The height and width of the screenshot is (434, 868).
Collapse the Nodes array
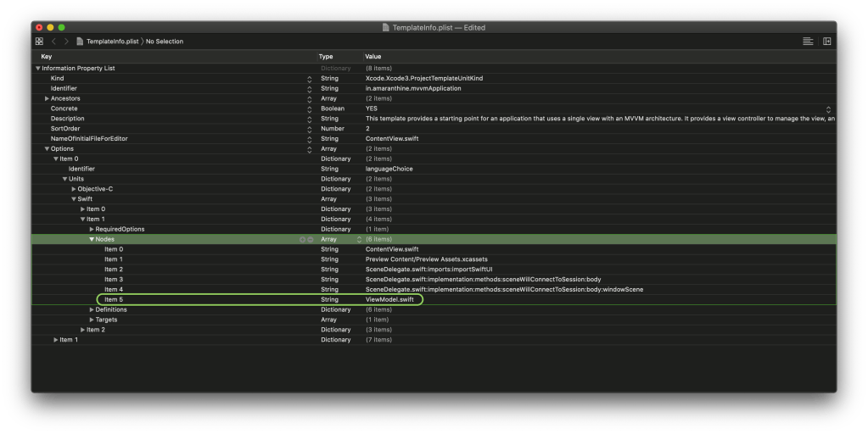pyautogui.click(x=92, y=239)
